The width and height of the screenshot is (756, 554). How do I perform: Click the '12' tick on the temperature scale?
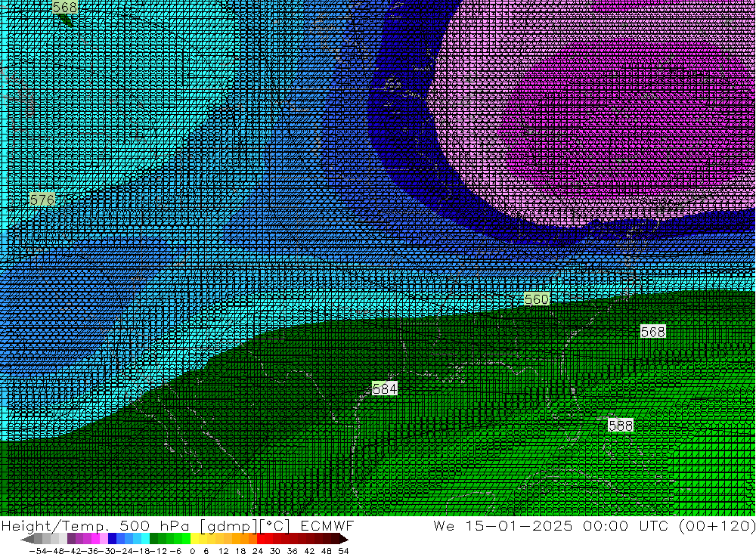pyautogui.click(x=223, y=551)
